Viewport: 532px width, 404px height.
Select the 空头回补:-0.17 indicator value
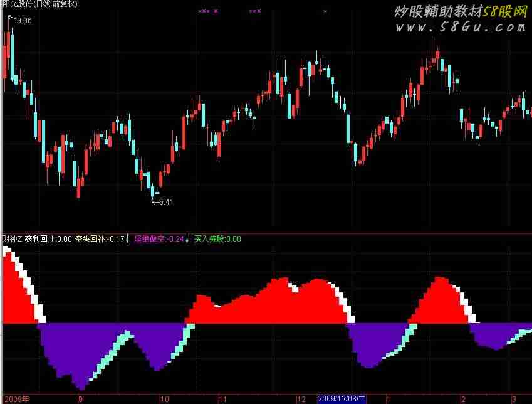(x=100, y=239)
